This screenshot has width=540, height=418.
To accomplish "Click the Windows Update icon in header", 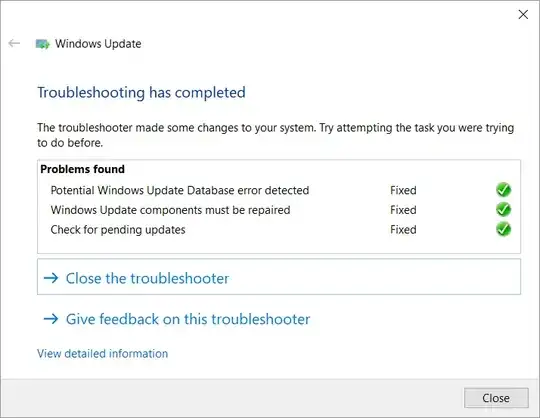I will 43,44.
